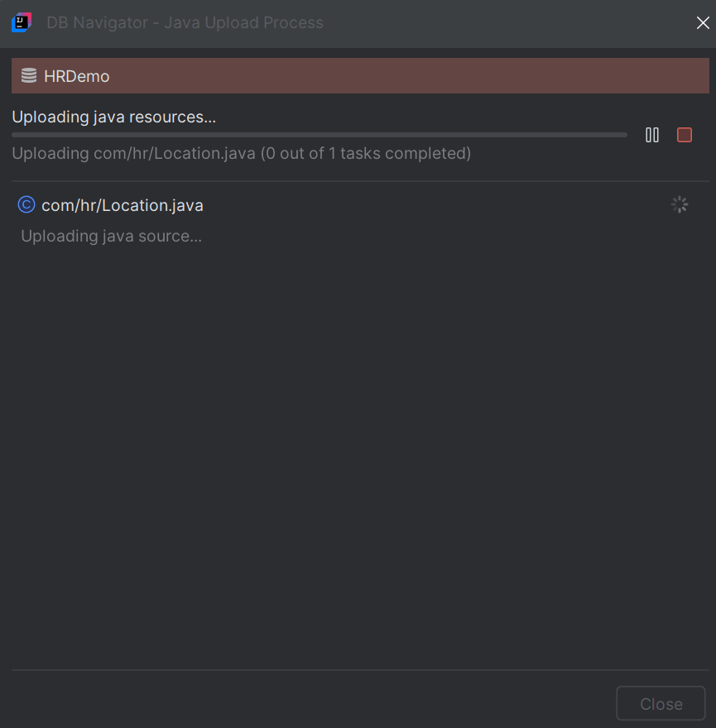Click the spinning progress indicator for Location.java

coord(679,204)
